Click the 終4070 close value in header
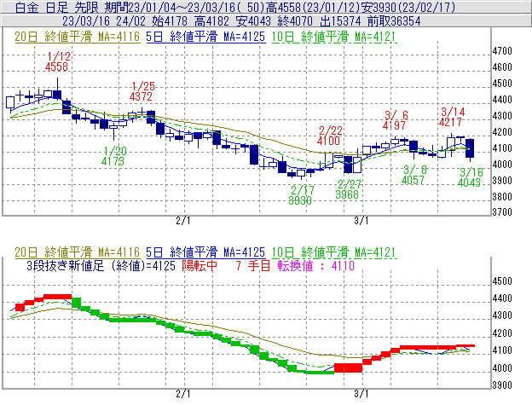532x405 pixels. [295, 21]
